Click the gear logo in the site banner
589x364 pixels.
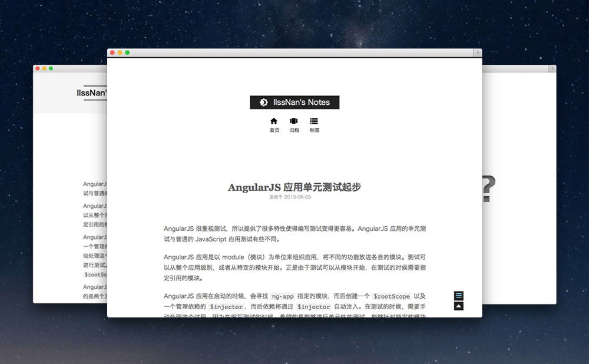(x=263, y=102)
